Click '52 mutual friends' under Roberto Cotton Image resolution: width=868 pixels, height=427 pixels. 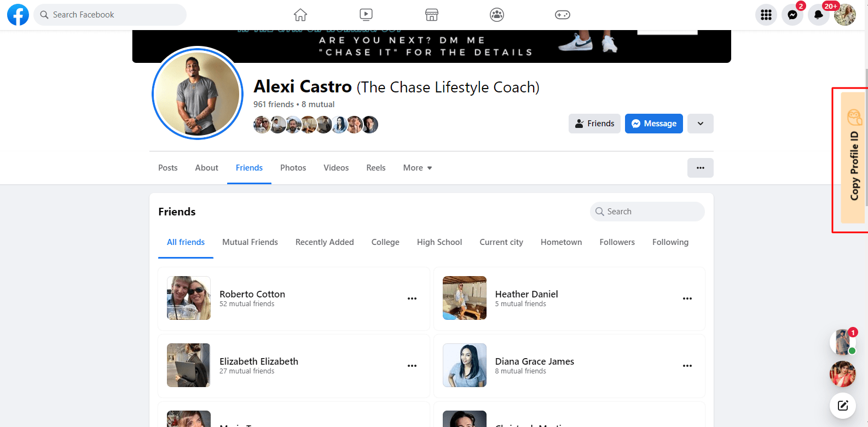(x=247, y=304)
